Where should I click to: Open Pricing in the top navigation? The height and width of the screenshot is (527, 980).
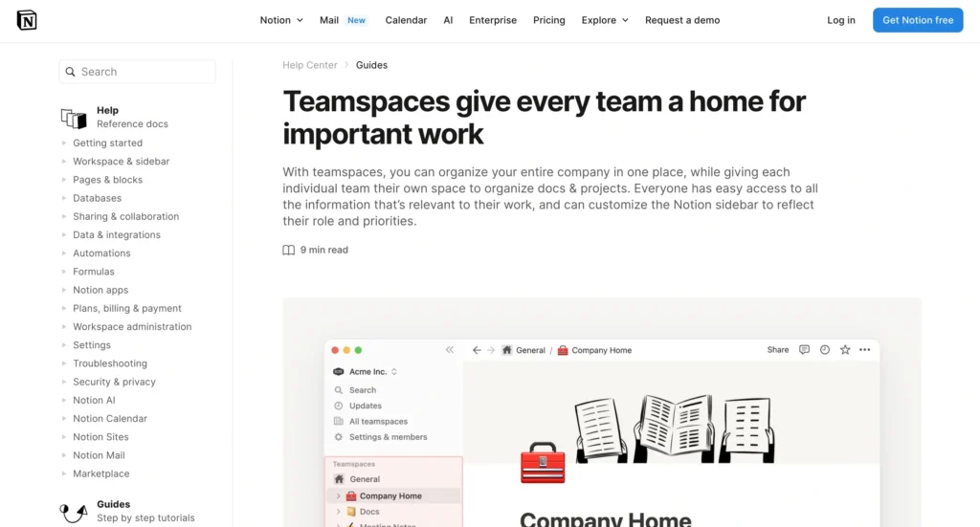click(548, 20)
